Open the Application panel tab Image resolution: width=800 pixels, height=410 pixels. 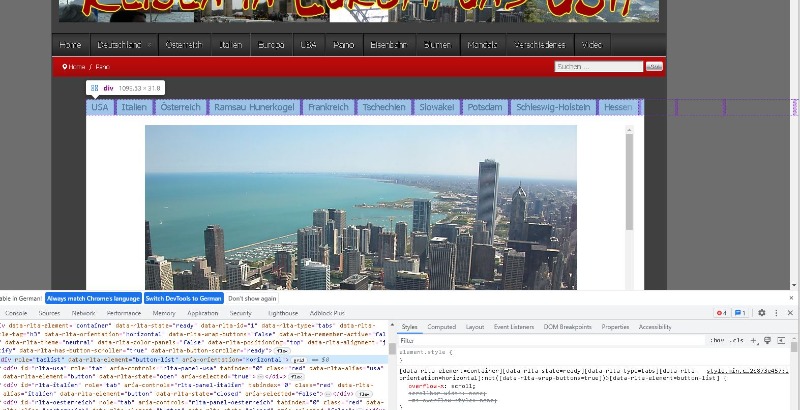[x=203, y=313]
